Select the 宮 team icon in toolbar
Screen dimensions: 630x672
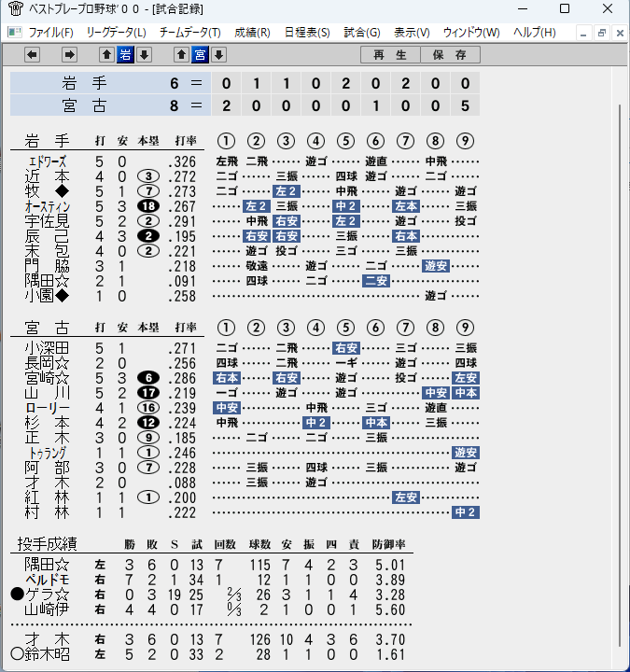pos(200,54)
